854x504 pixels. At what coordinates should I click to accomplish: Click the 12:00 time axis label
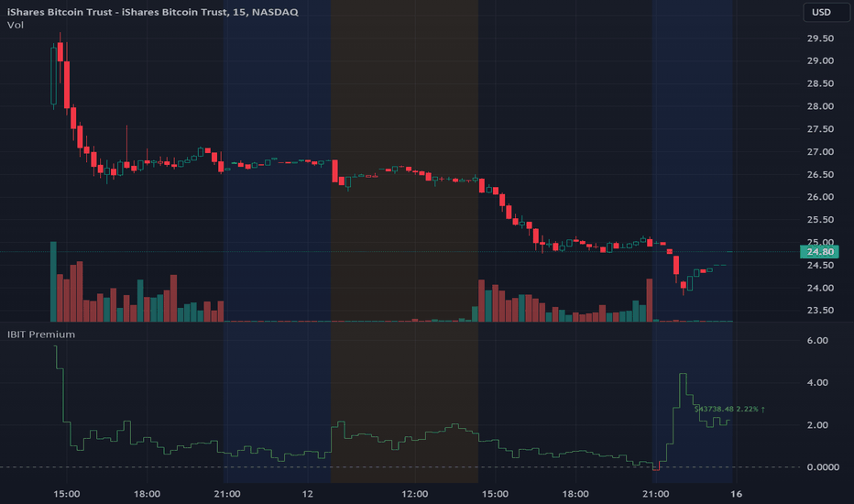(x=414, y=494)
